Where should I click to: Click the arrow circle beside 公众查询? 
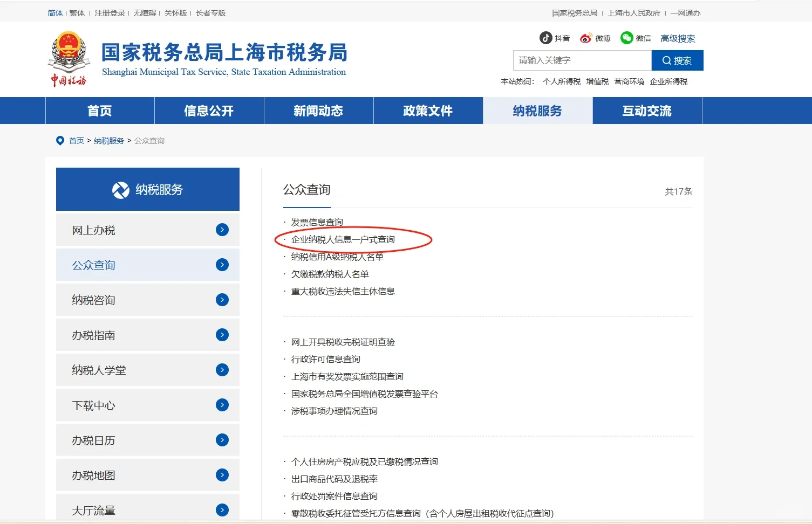pos(222,265)
